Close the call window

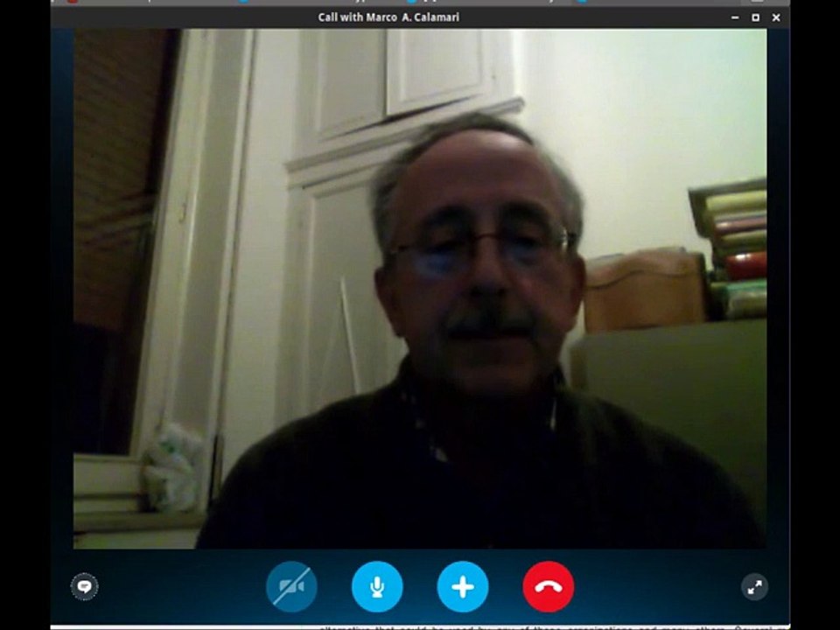[776, 17]
